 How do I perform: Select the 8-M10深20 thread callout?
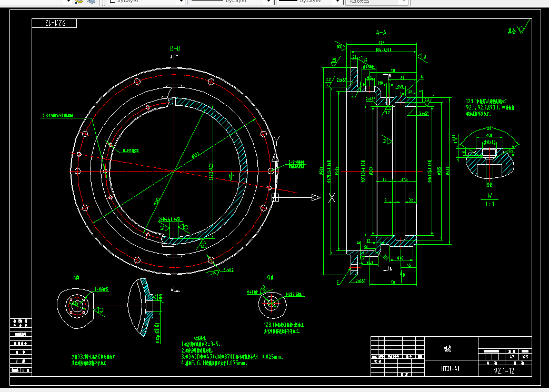coord(131,151)
